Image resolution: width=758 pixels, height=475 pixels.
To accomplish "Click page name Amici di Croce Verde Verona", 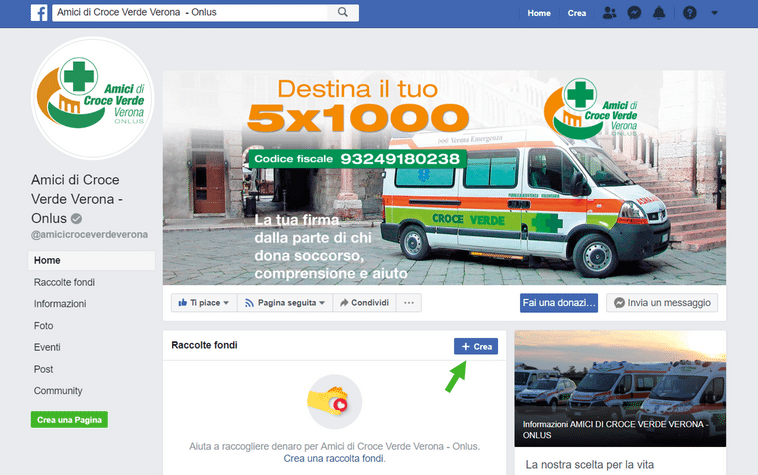I will click(76, 199).
